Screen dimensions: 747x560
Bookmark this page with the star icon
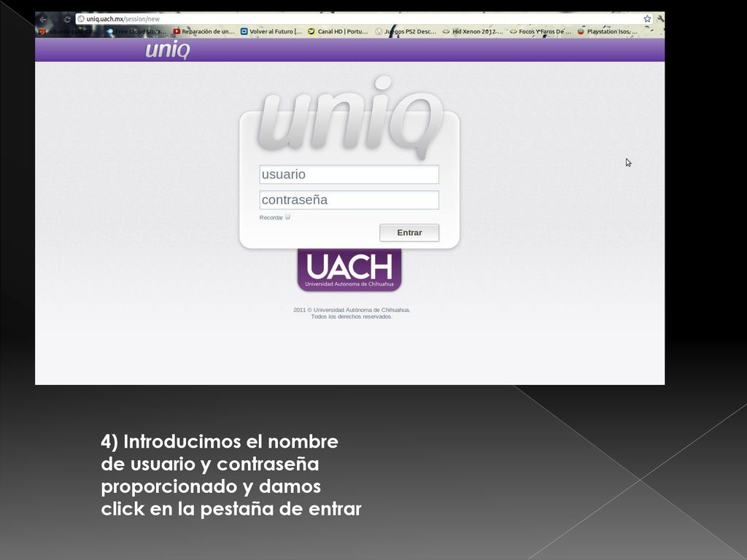(647, 19)
